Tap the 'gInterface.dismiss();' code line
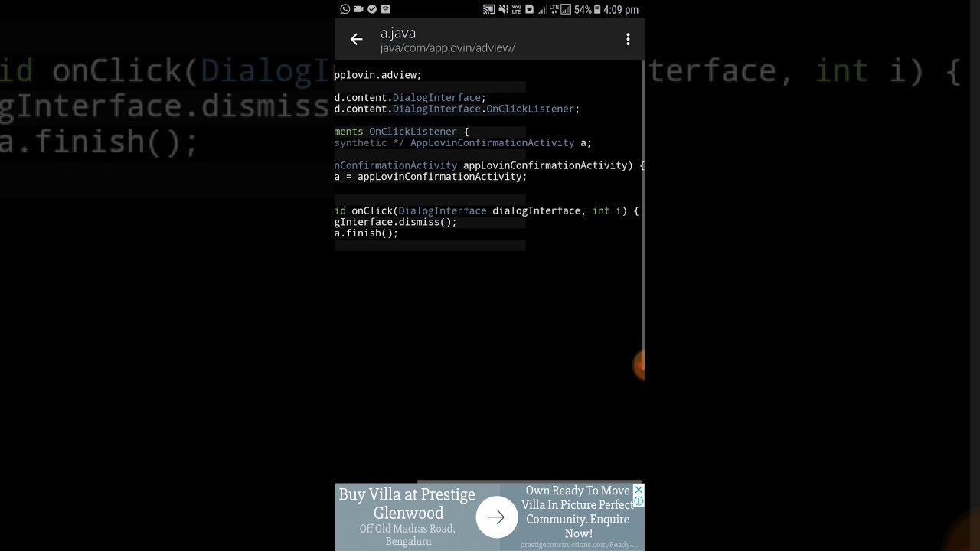Viewport: 980px width, 551px height. (x=396, y=222)
